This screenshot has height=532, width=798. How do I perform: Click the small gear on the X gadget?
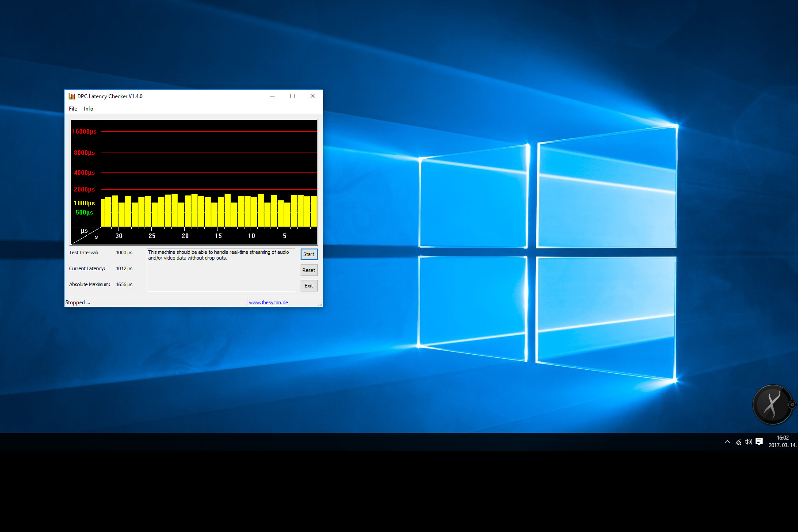(x=792, y=404)
